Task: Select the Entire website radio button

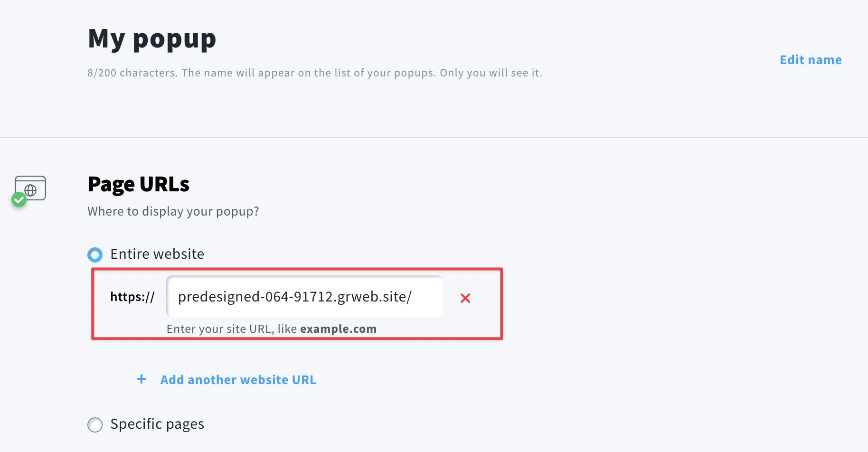Action: [x=95, y=255]
